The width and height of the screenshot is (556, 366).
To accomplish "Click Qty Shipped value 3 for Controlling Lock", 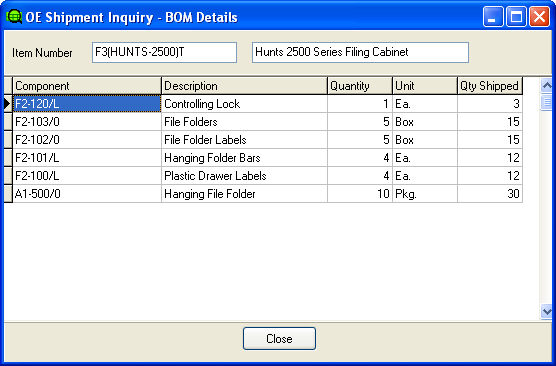I will (x=490, y=104).
